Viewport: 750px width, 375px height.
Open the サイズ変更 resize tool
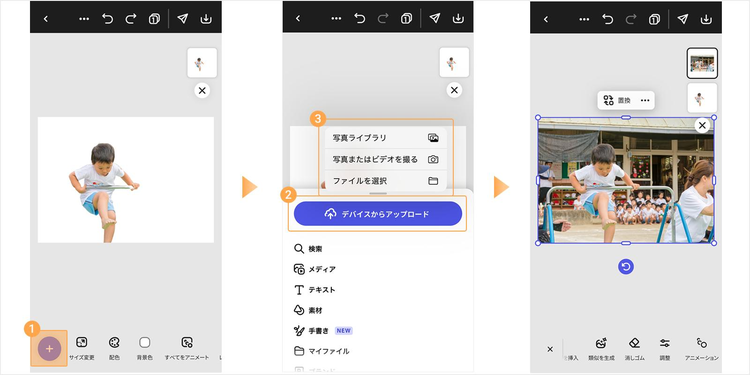coord(82,348)
